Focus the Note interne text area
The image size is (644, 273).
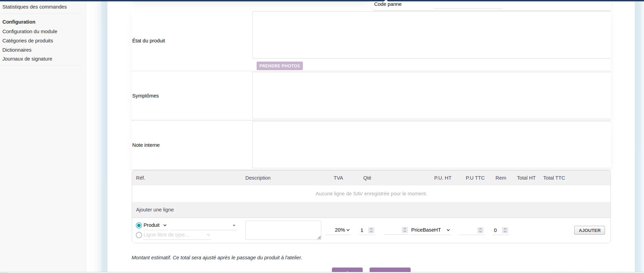431,145
